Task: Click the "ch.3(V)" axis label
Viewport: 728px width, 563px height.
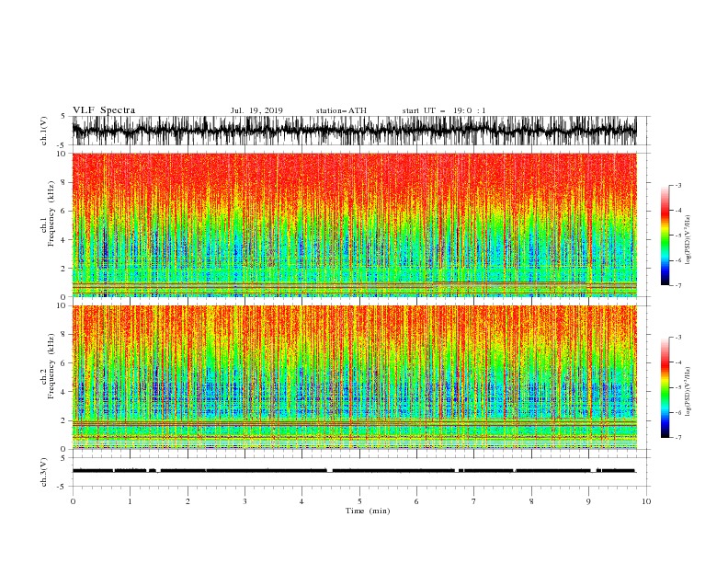Action: pyautogui.click(x=44, y=472)
